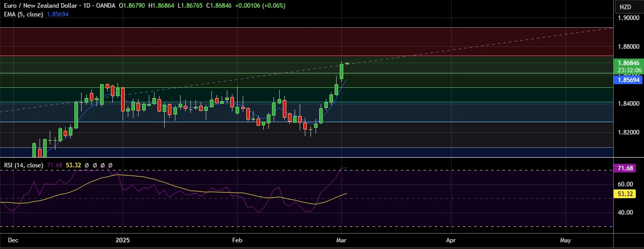Click the May label on time axis

565,240
